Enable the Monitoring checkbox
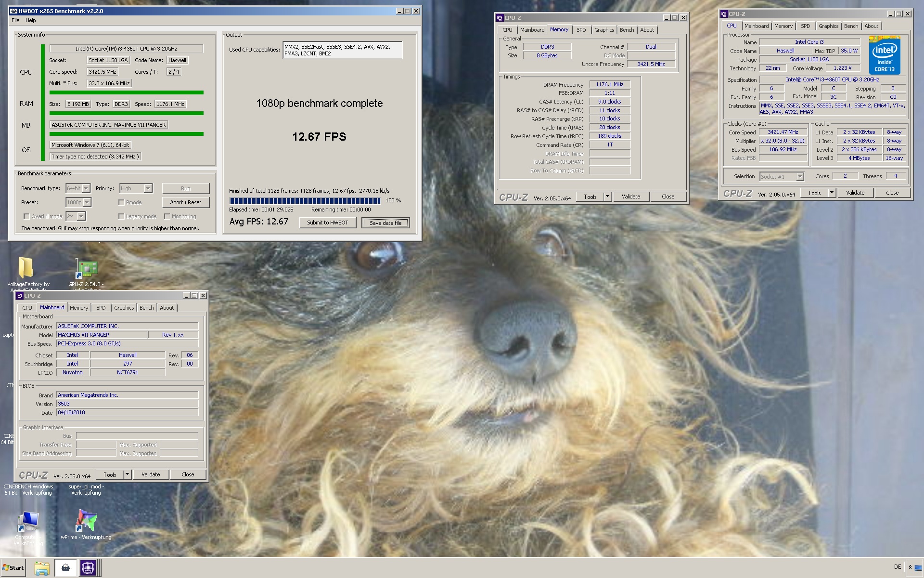Screen dimensions: 924x578 [167, 216]
